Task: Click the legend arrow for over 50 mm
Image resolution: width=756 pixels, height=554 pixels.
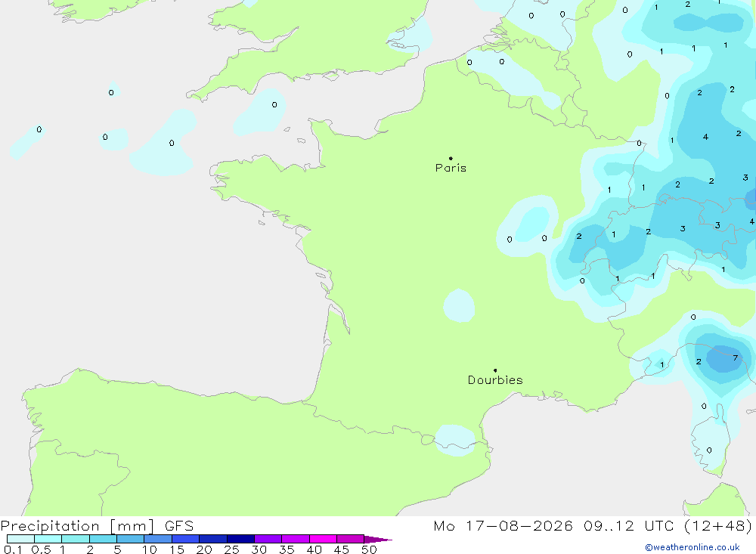Action: [x=378, y=539]
